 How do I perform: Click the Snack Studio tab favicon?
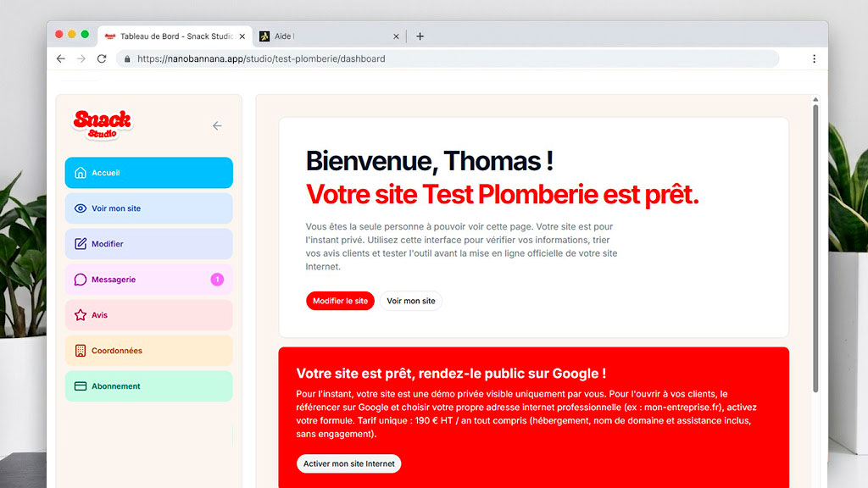tap(109, 36)
